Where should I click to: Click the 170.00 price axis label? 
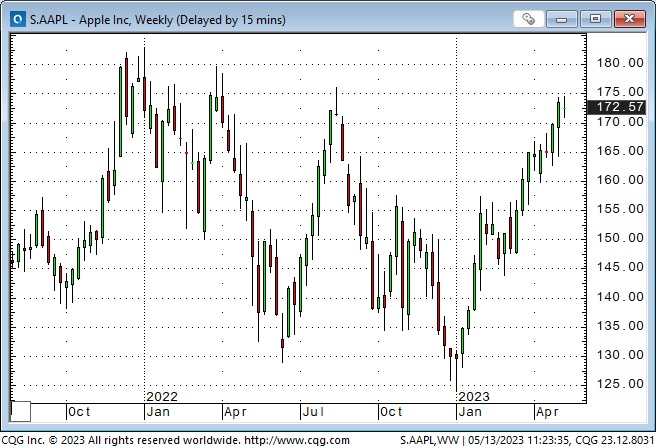click(x=620, y=122)
